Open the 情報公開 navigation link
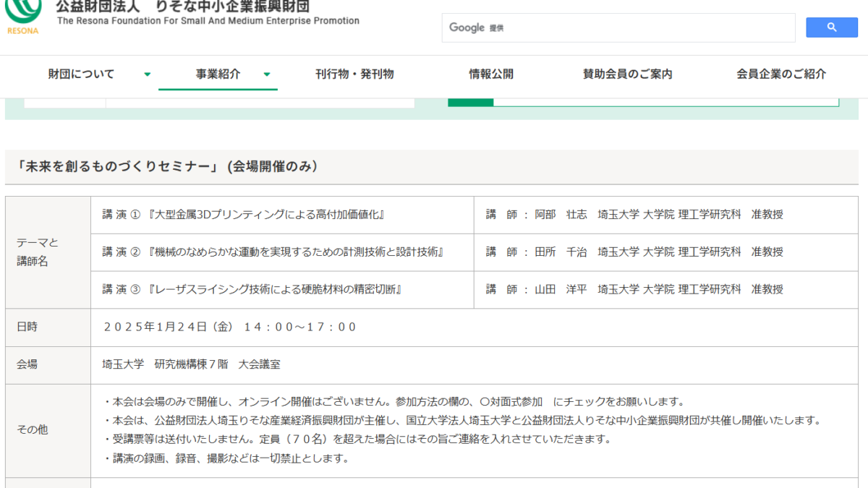Viewport: 868px width, 488px height. tap(491, 74)
